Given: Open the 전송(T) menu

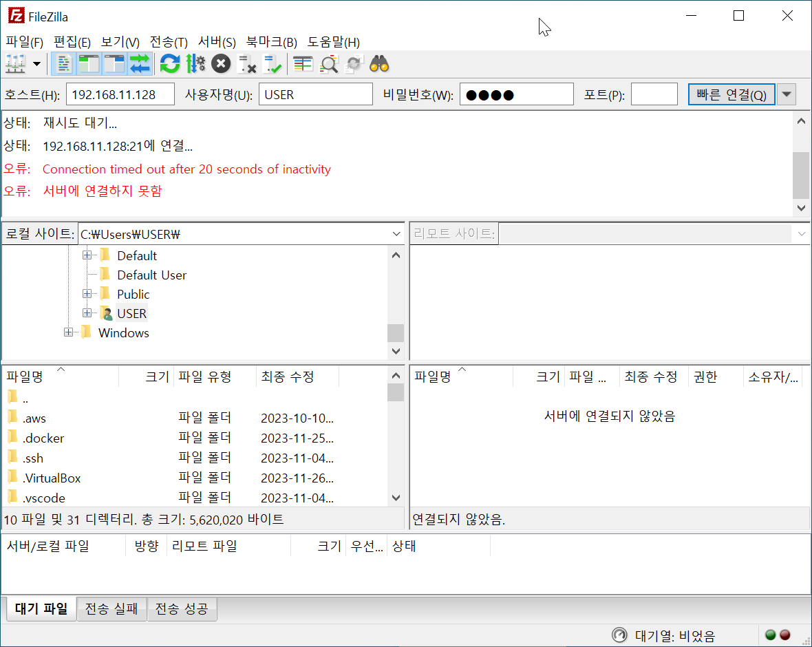Looking at the screenshot, I should point(169,42).
